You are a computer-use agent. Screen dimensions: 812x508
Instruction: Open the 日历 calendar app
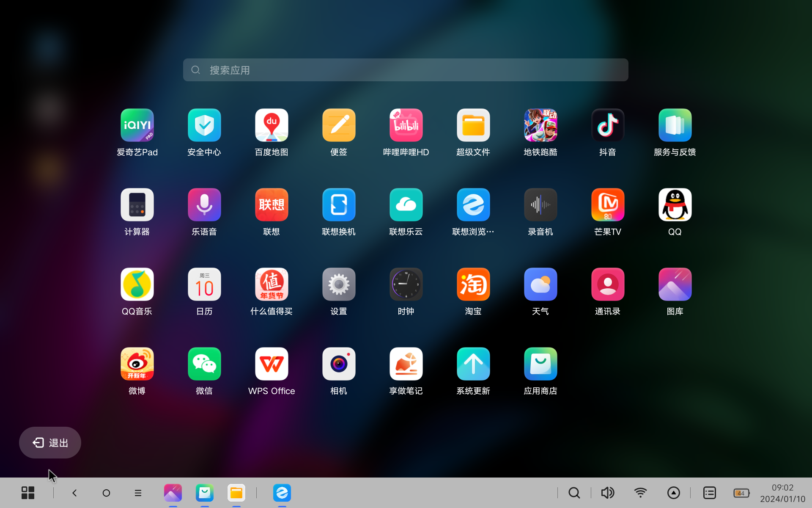(x=204, y=284)
